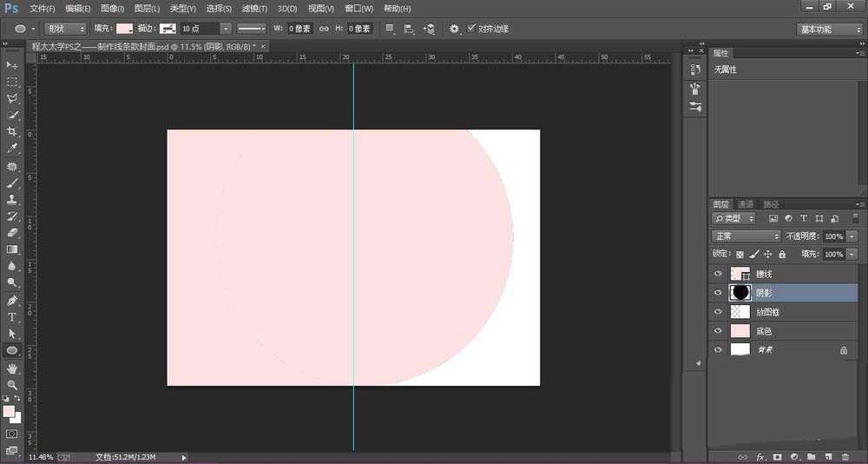Toggle visibility of the 底色 layer
The image size is (868, 464).
[718, 331]
